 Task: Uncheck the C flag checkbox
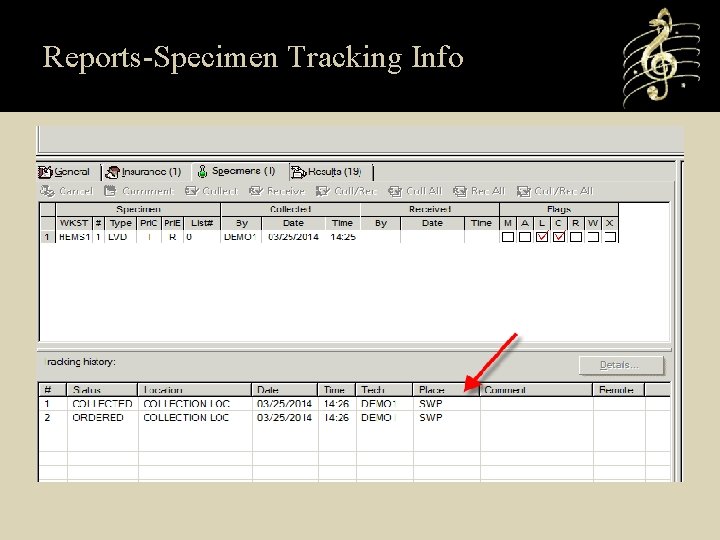(559, 237)
